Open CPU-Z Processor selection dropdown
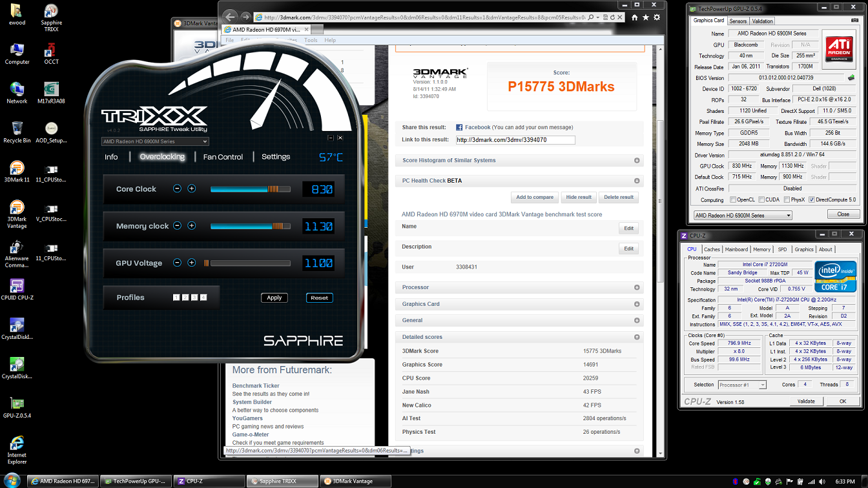This screenshot has width=868, height=488. [742, 385]
